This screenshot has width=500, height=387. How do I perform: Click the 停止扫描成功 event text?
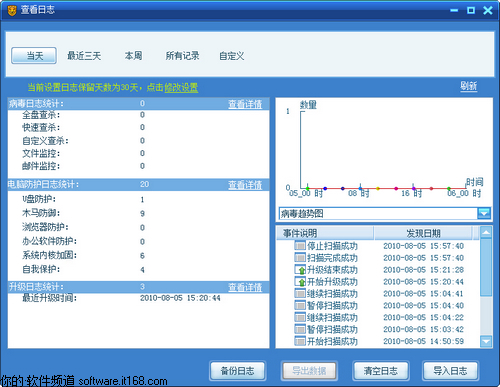click(x=332, y=246)
